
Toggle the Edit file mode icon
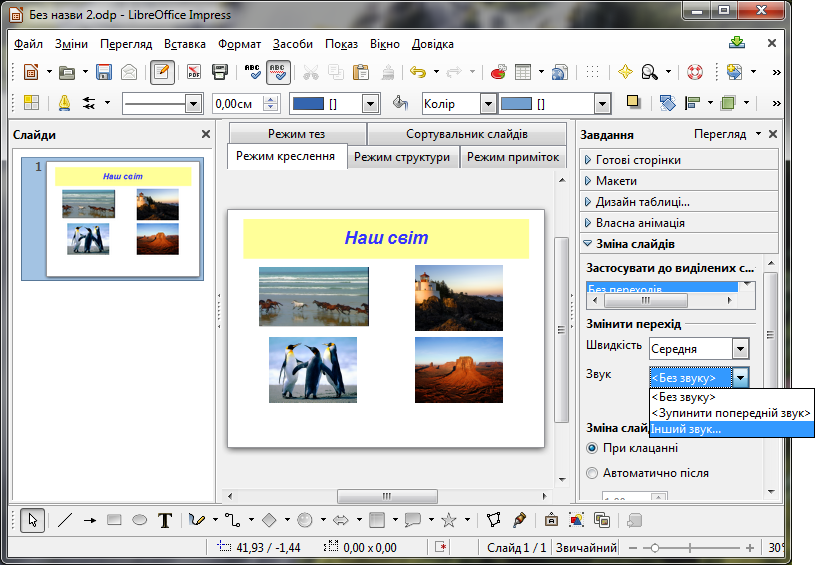click(162, 72)
